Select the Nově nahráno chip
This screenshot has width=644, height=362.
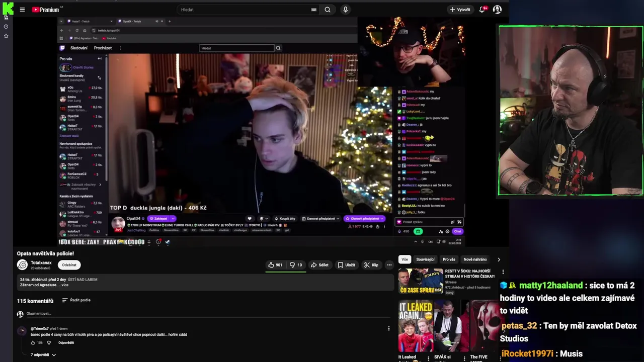click(475, 259)
